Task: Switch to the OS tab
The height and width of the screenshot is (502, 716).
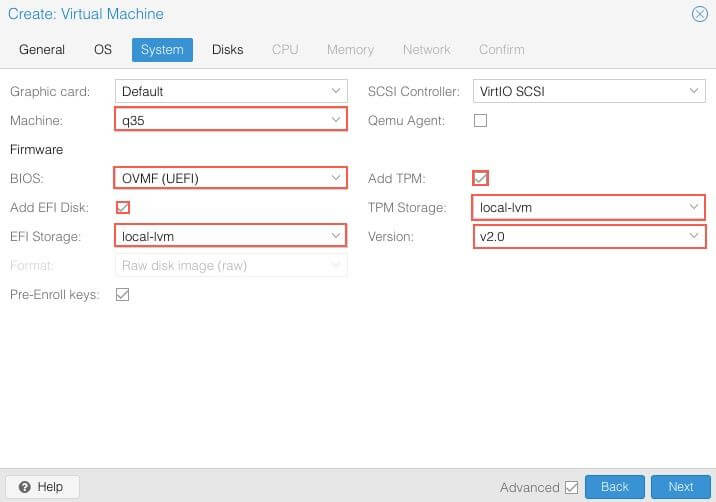Action: 103,49
